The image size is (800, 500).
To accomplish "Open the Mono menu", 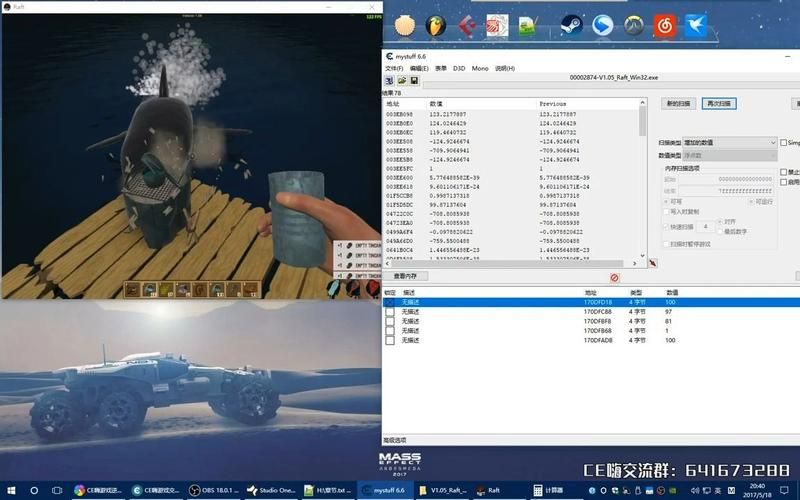I will (480, 68).
